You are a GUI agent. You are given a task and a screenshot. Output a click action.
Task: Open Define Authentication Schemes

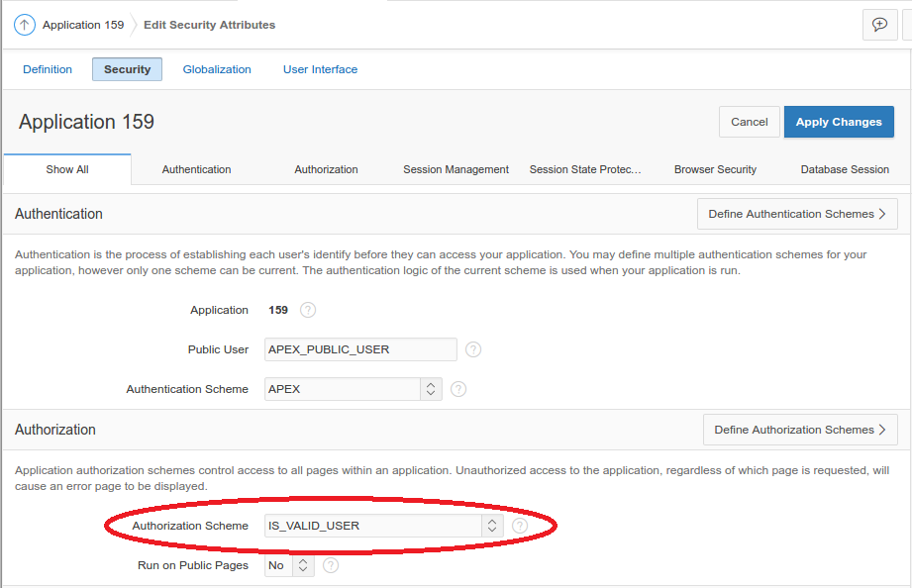tap(797, 213)
